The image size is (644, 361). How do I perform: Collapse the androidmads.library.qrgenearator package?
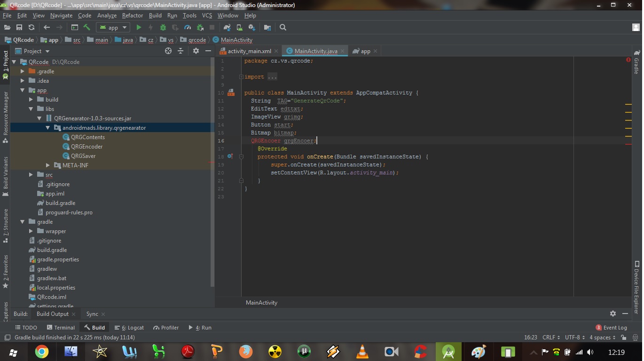tap(48, 128)
